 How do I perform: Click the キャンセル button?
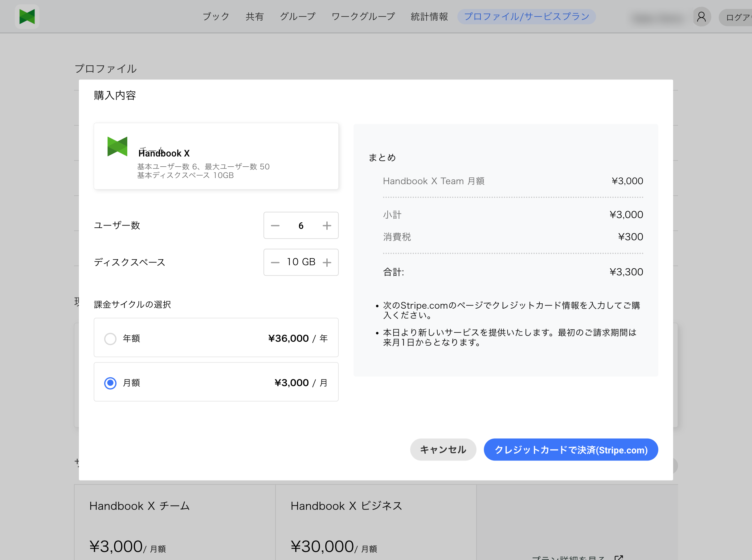(443, 449)
